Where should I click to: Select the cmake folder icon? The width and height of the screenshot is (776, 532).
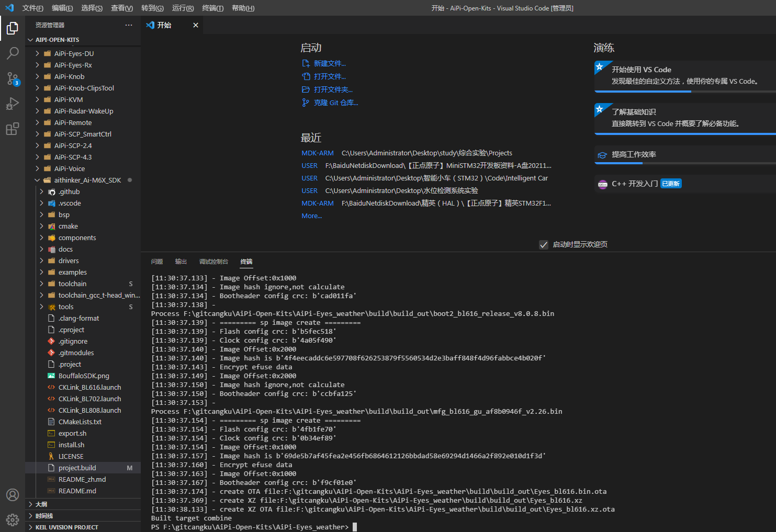point(52,227)
